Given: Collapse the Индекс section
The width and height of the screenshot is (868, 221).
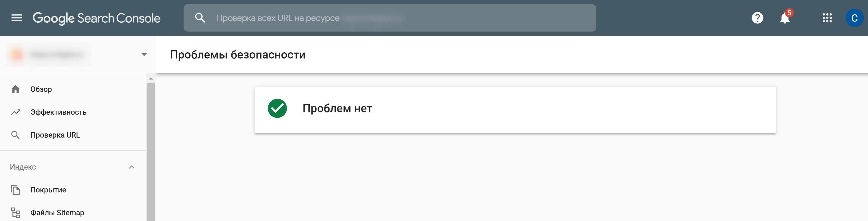Looking at the screenshot, I should coord(131,167).
